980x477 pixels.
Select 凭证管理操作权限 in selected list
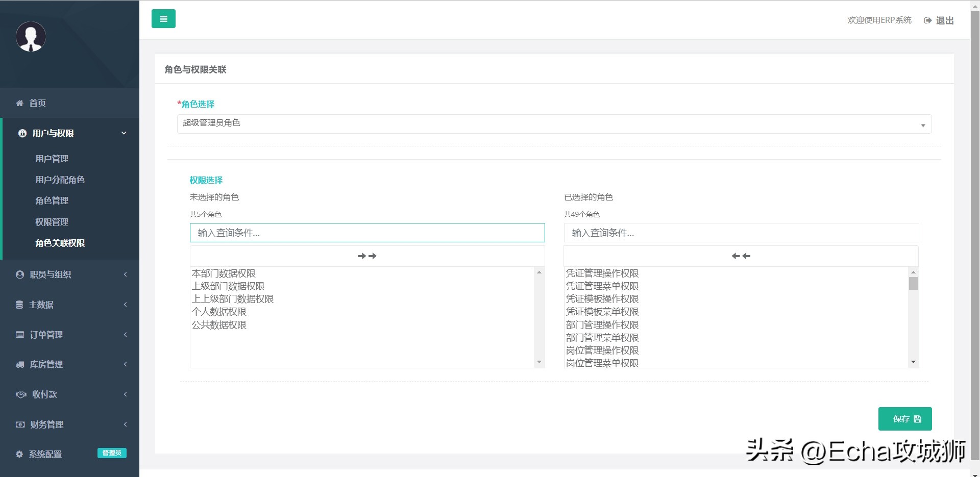[602, 273]
